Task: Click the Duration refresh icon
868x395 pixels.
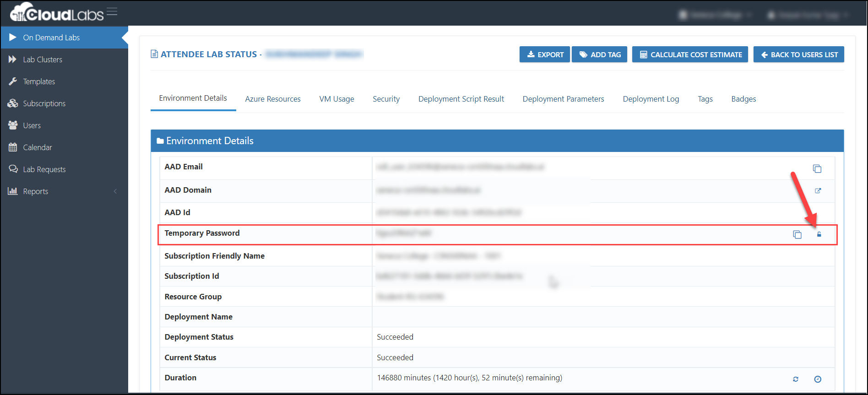Action: 796,379
